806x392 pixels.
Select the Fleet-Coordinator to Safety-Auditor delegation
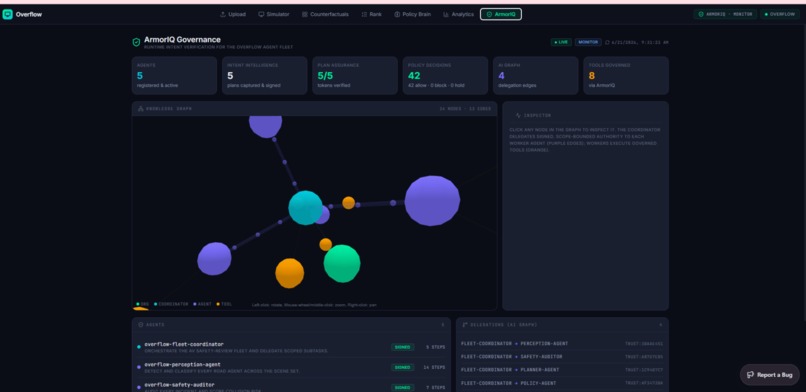(562, 357)
